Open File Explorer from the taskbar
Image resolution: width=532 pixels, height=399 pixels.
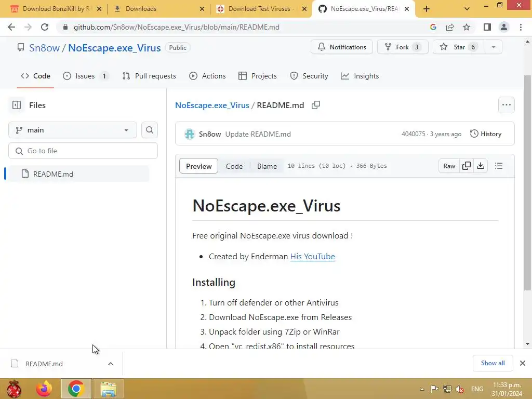tap(109, 389)
